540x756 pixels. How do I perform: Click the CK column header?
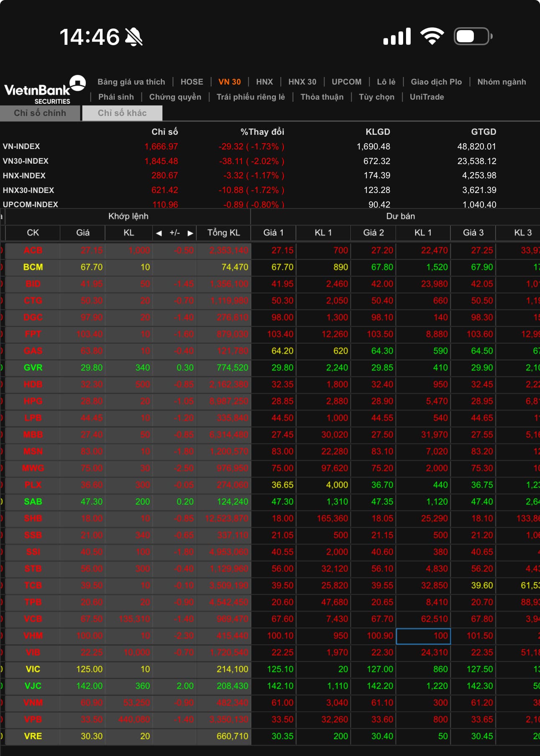[33, 233]
